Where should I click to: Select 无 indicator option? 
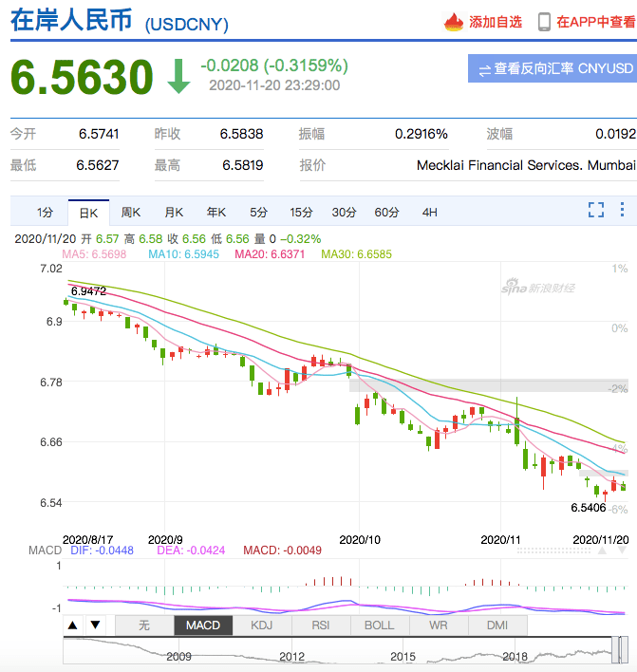pos(144,625)
